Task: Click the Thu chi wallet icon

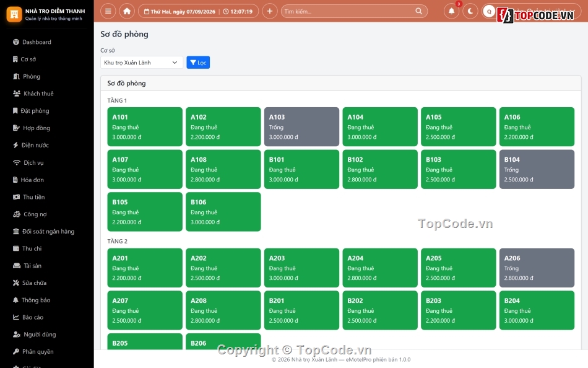Action: (15, 248)
